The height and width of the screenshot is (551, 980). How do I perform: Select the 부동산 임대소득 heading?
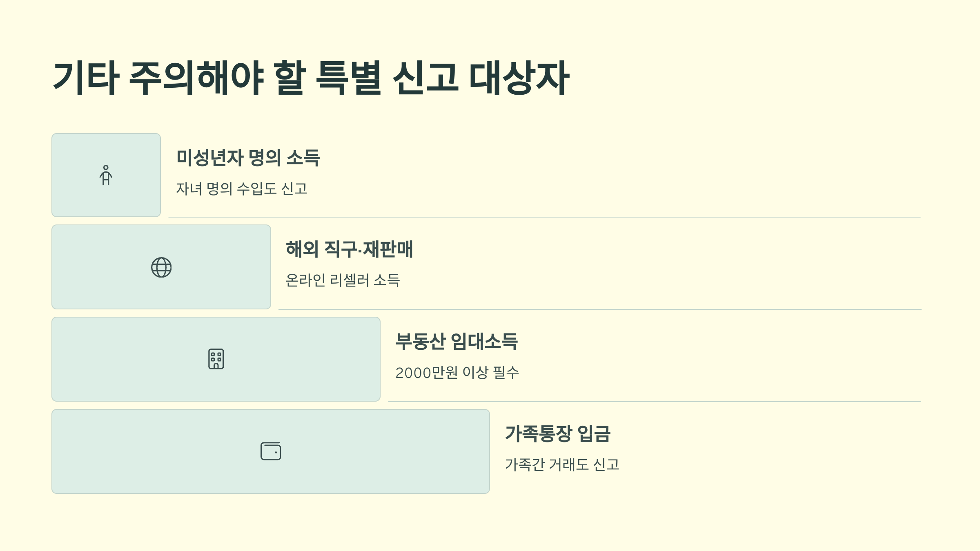[x=457, y=341]
